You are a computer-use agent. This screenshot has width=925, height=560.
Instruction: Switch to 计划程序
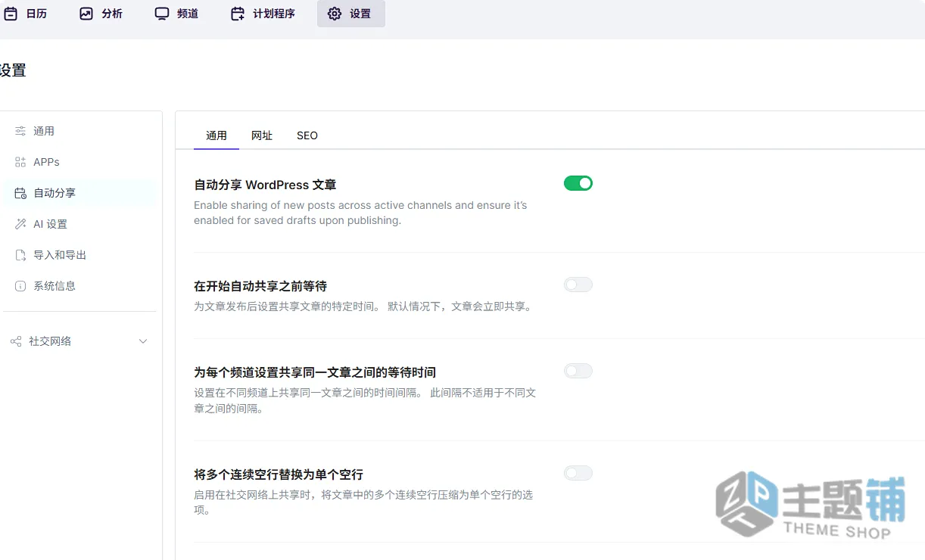263,14
